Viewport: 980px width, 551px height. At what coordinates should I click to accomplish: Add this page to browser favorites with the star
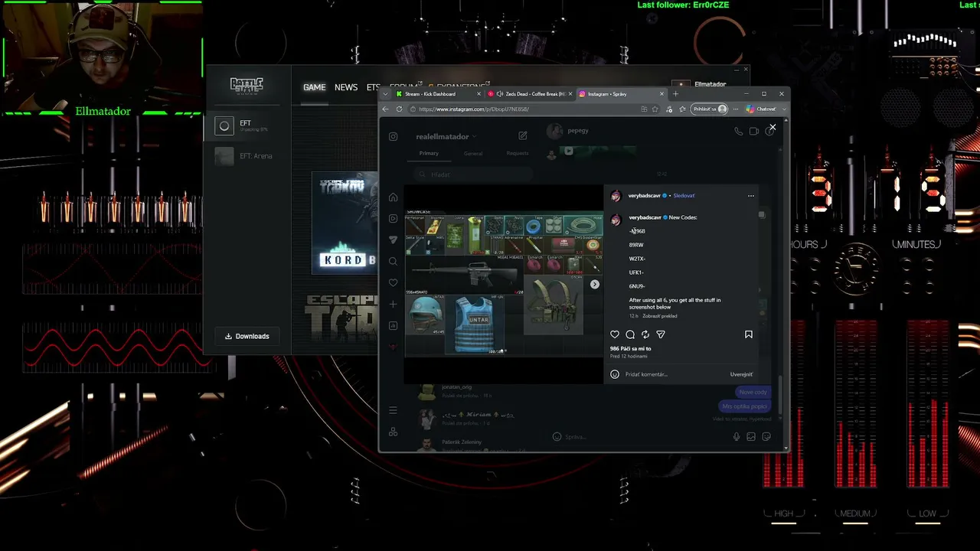tap(655, 109)
